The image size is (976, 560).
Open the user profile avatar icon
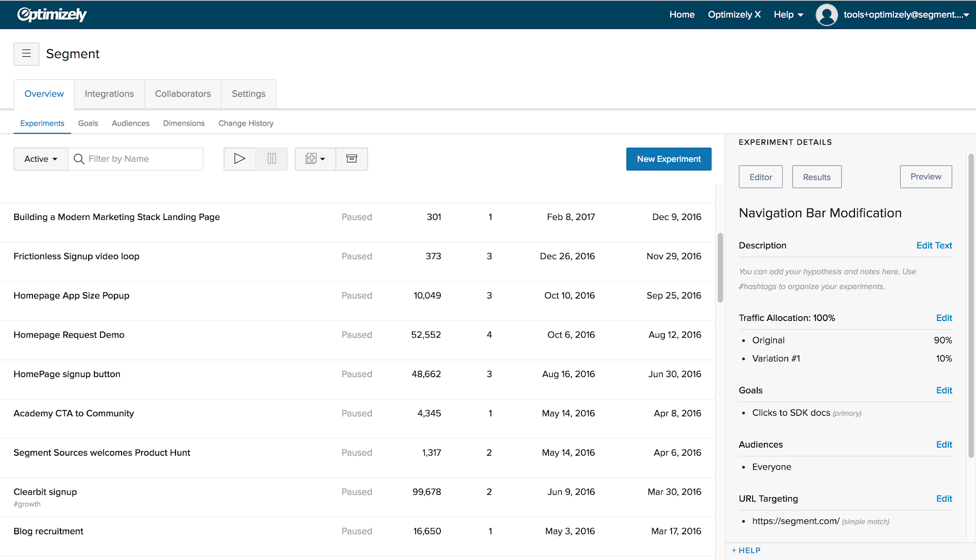[x=826, y=15]
